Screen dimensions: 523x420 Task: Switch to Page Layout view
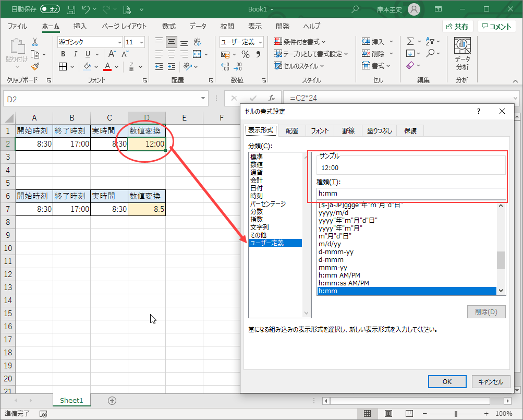pyautogui.click(x=388, y=414)
